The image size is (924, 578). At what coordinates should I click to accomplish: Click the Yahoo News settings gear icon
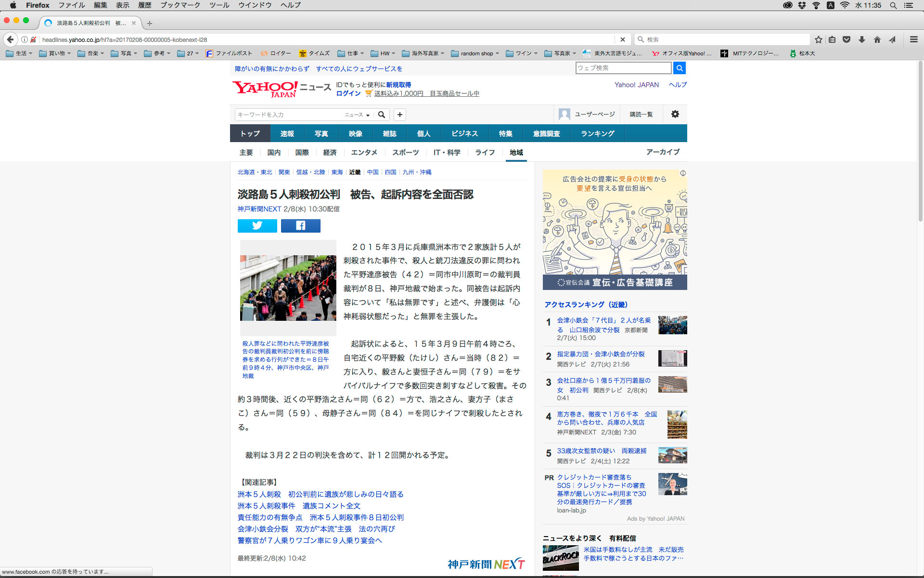click(x=675, y=114)
